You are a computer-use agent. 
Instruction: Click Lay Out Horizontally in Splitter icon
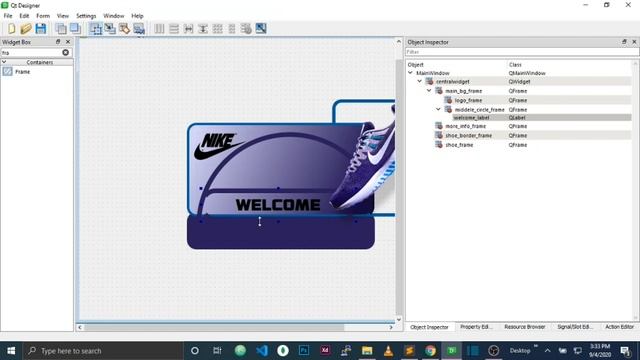[x=188, y=29]
